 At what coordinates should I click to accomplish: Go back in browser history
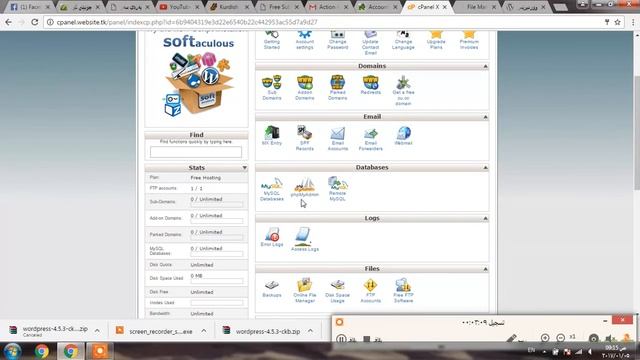[9, 22]
